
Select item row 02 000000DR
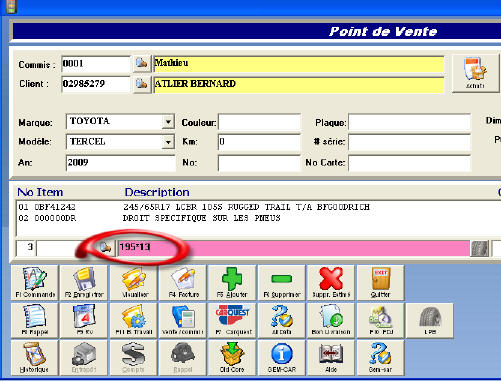click(258, 218)
